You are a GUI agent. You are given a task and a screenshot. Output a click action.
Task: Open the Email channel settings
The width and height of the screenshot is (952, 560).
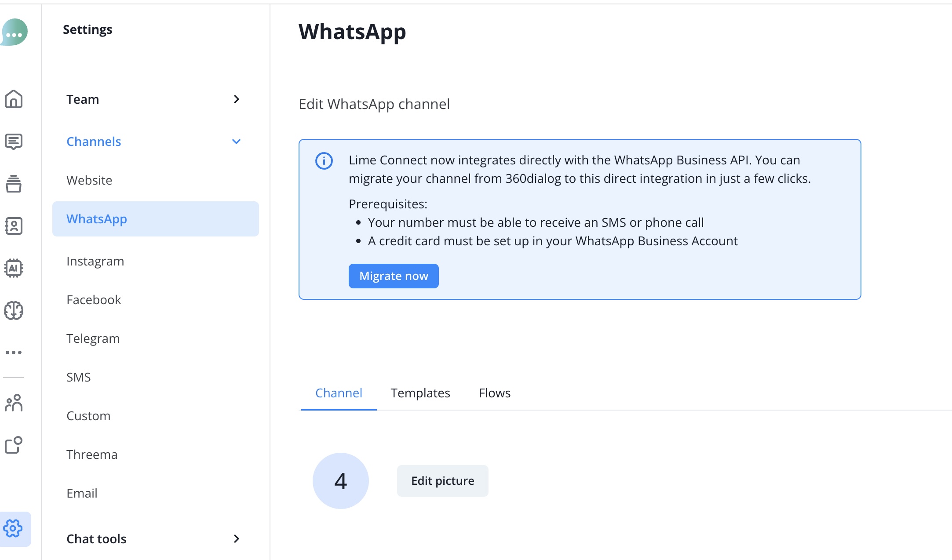82,493
